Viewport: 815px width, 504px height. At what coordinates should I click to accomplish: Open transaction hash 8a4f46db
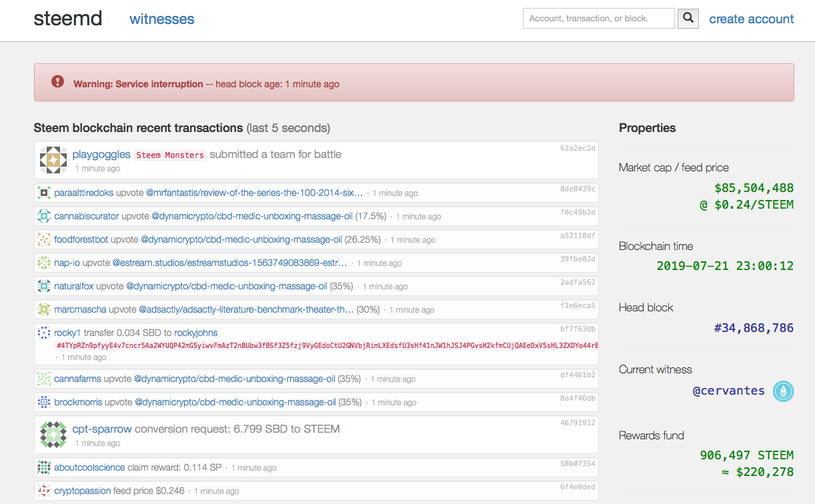(x=578, y=398)
